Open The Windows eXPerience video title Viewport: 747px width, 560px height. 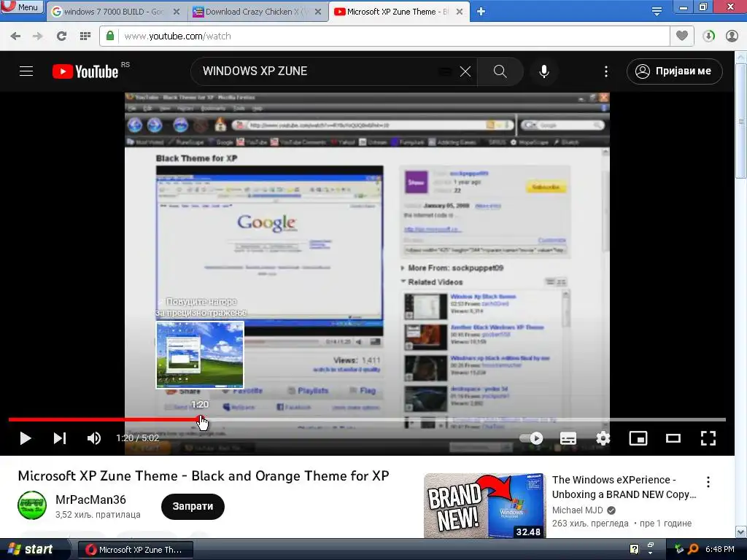(x=624, y=486)
